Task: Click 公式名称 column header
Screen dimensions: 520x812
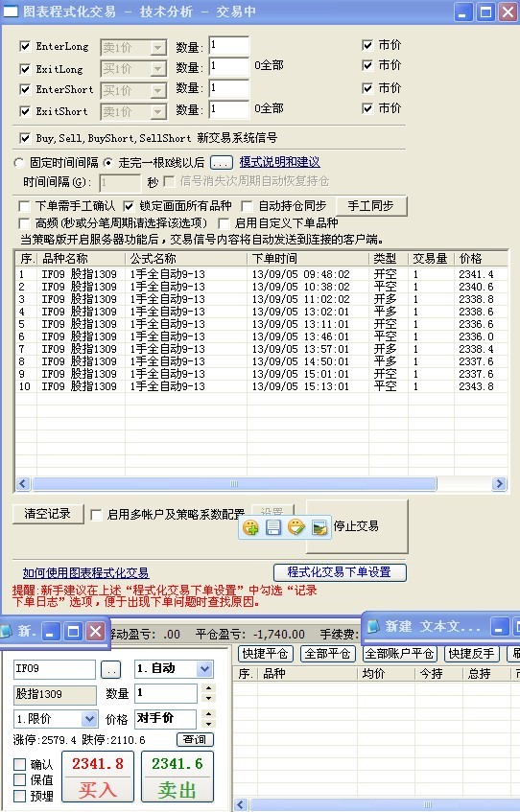Action: tap(186, 259)
